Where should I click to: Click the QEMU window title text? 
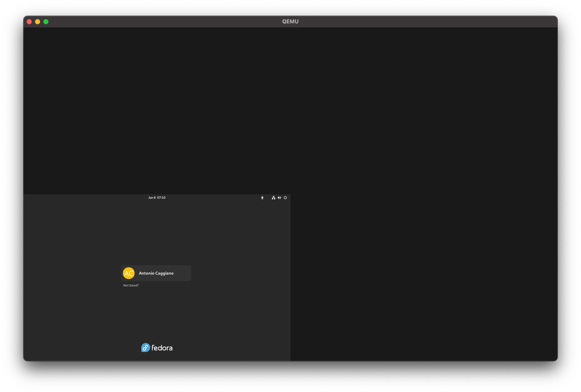point(290,21)
